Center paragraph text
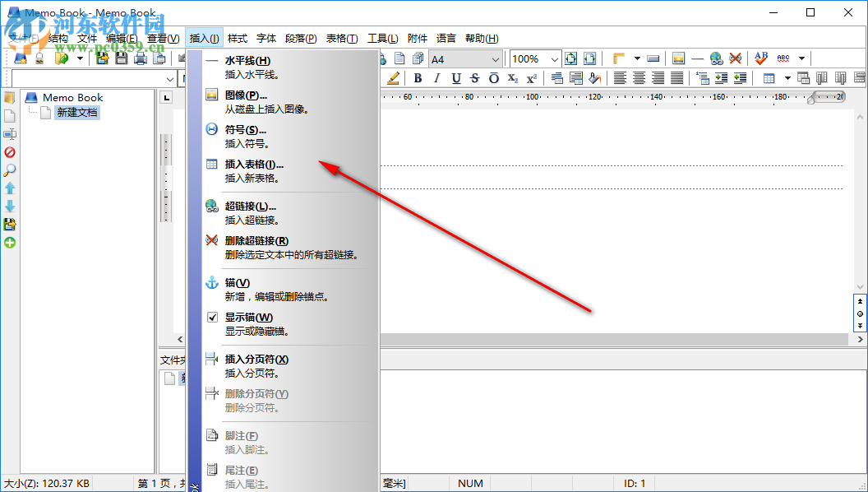Screen dimensions: 868x492 [639, 78]
